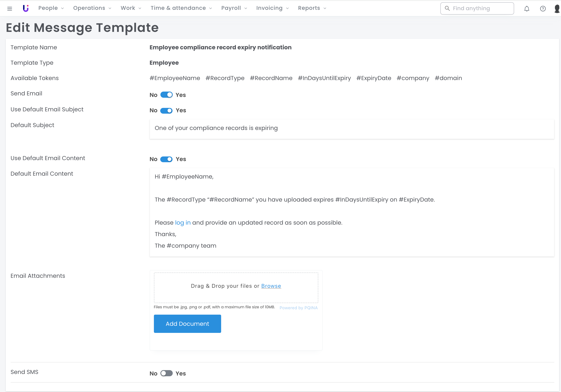The height and width of the screenshot is (392, 561).
Task: Click the purple U logo icon
Action: (x=26, y=8)
